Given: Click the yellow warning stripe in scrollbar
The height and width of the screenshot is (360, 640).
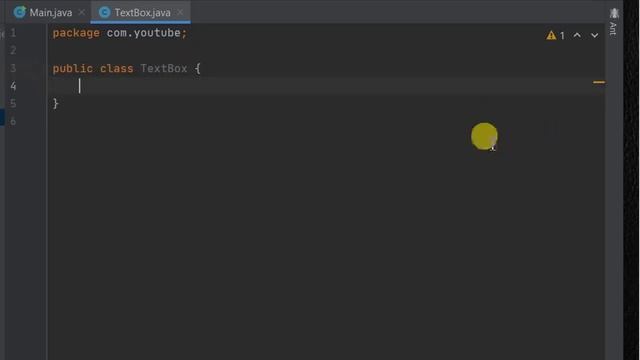Looking at the screenshot, I should [599, 82].
